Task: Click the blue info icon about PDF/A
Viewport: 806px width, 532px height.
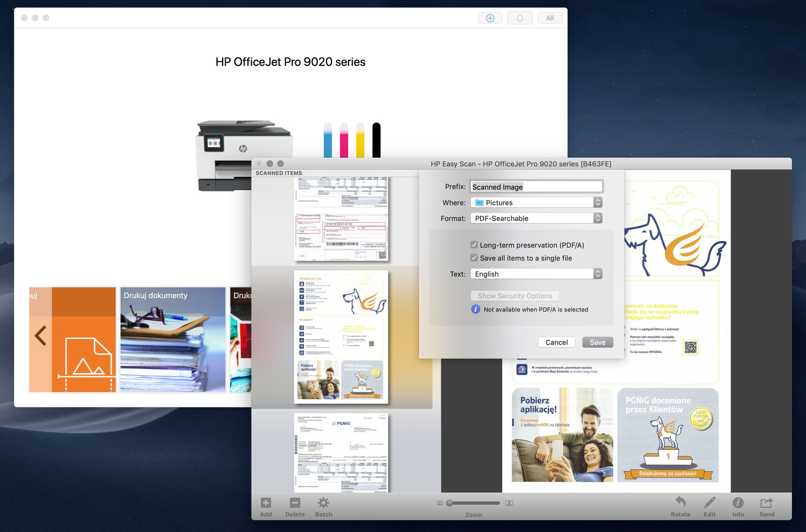Action: pos(476,309)
